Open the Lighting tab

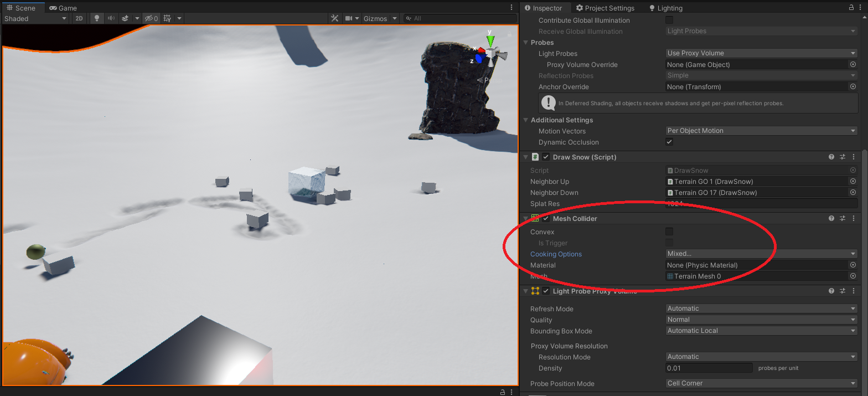(x=666, y=8)
